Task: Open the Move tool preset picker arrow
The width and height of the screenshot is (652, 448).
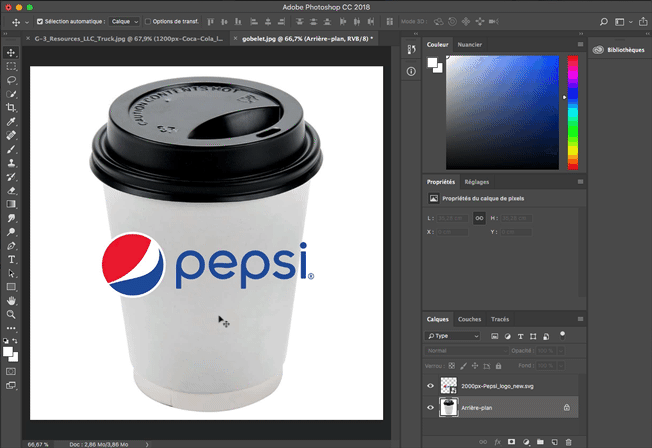Action: [27, 22]
